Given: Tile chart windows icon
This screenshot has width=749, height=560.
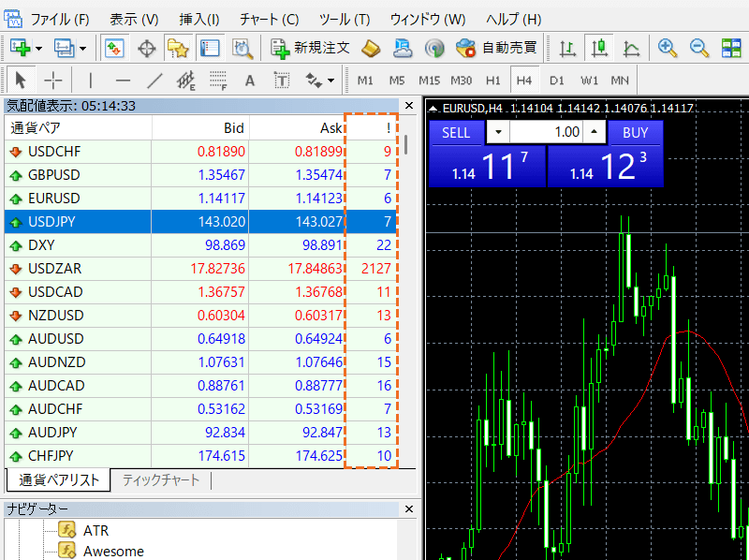Looking at the screenshot, I should point(731,48).
